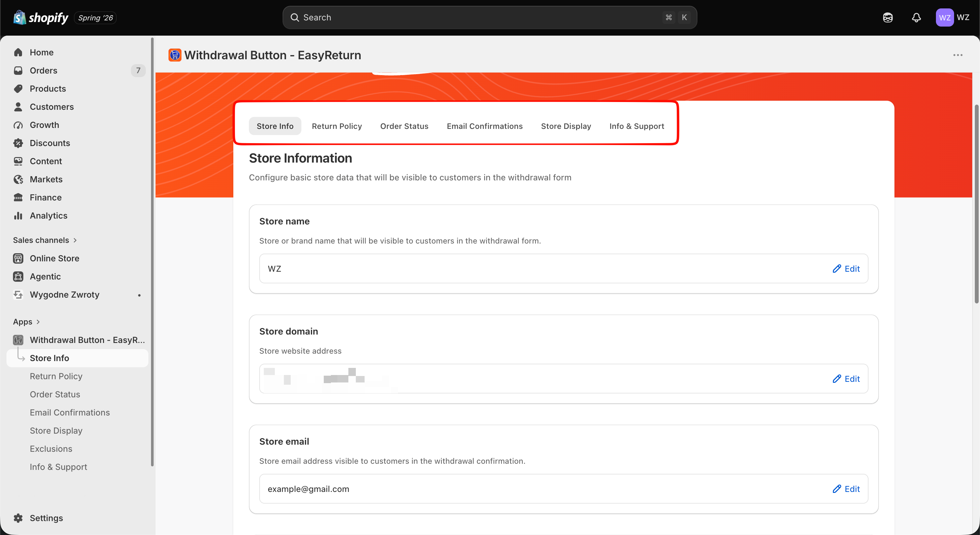The image size is (980, 535).
Task: Open the Info & Support tab
Action: tap(637, 126)
